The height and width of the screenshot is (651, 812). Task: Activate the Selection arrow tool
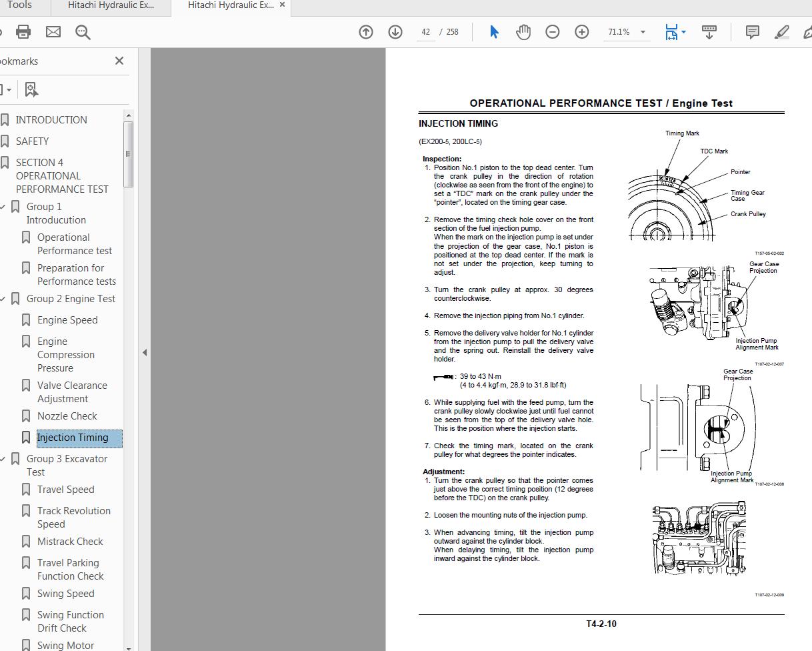pos(494,31)
